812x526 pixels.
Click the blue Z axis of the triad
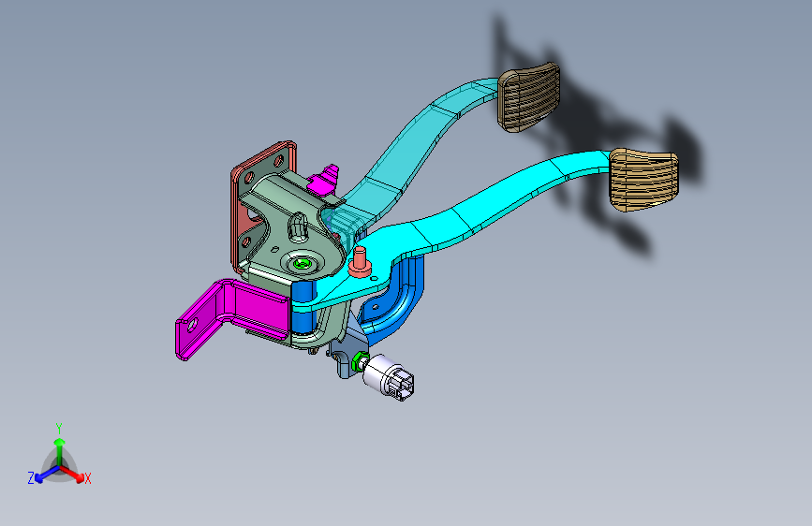(47, 475)
